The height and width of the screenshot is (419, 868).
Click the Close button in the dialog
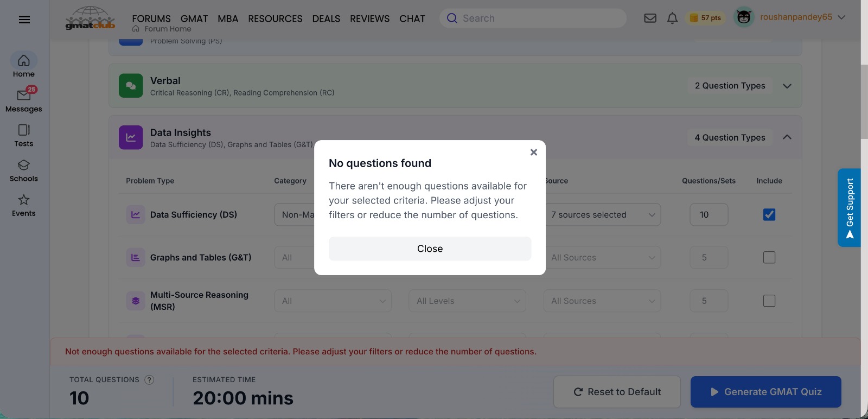tap(430, 249)
